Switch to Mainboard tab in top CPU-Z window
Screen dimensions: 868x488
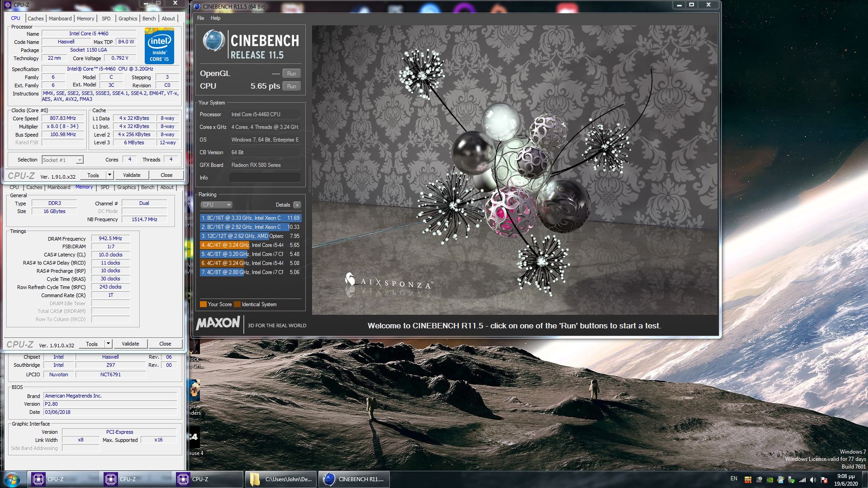[60, 19]
